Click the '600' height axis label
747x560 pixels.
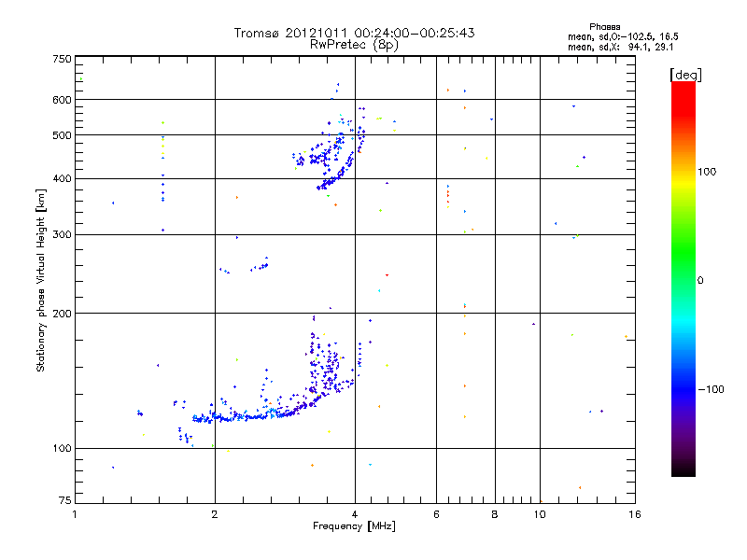tap(62, 100)
